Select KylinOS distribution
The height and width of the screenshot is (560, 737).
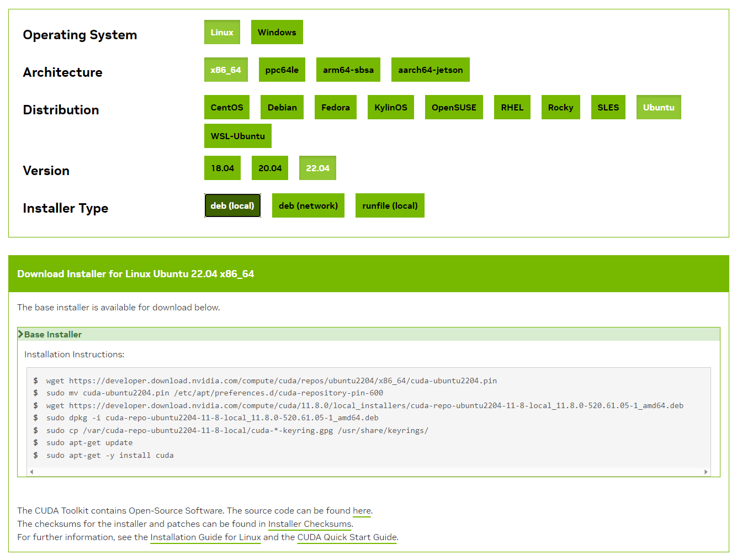pos(391,107)
